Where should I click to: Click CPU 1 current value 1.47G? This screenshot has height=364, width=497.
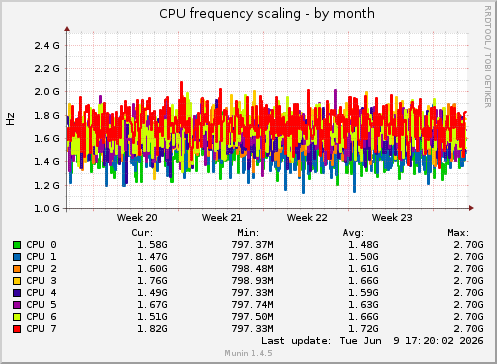click(152, 257)
